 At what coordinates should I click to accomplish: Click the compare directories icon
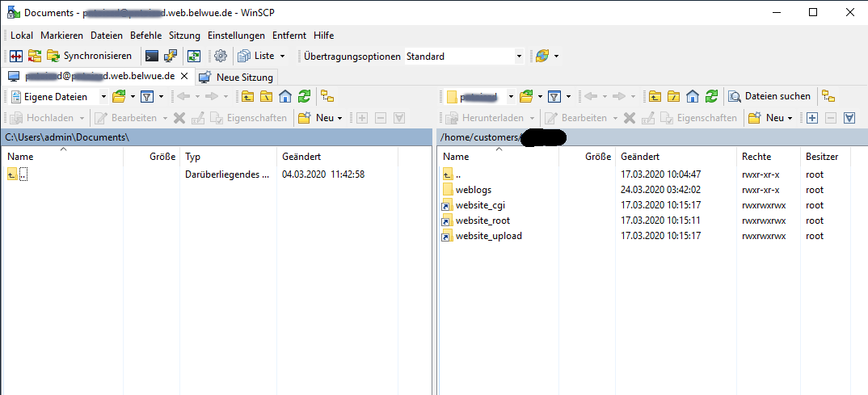tap(15, 56)
